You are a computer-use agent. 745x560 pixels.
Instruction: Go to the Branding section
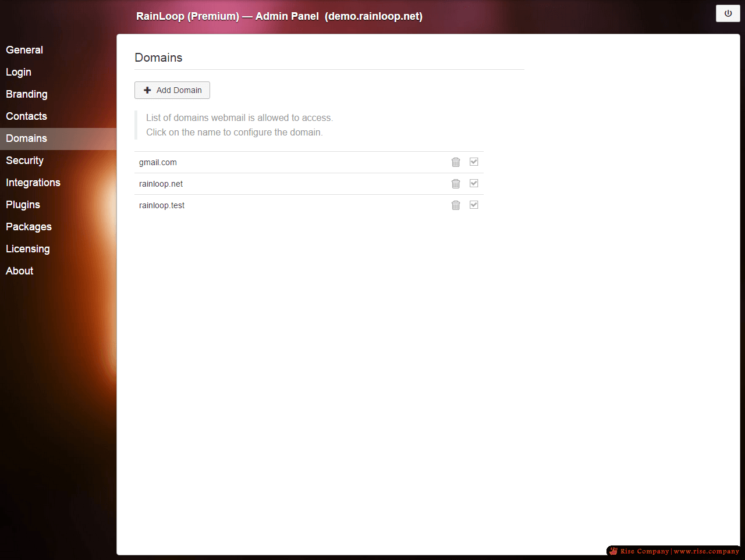coord(58,94)
